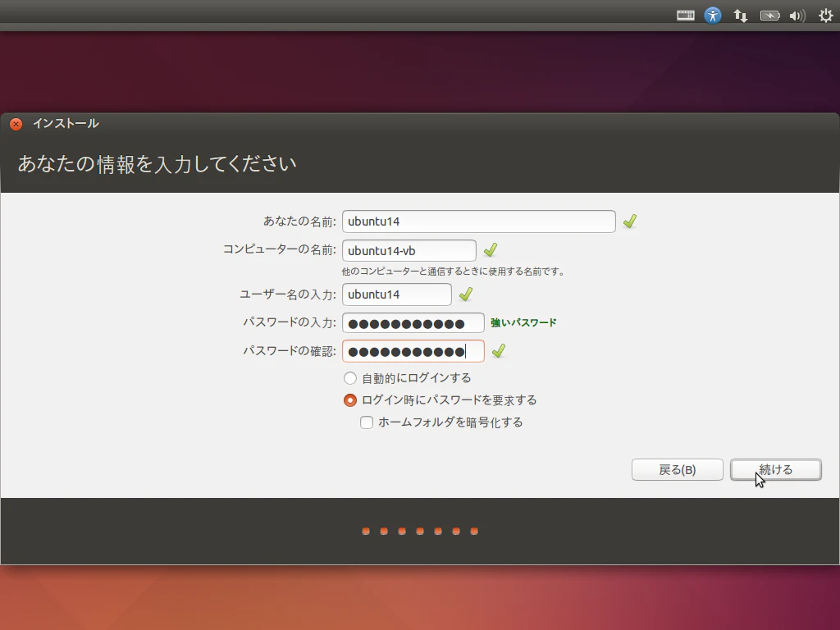This screenshot has width=840, height=630.
Task: Open the battery status indicator
Action: click(769, 16)
